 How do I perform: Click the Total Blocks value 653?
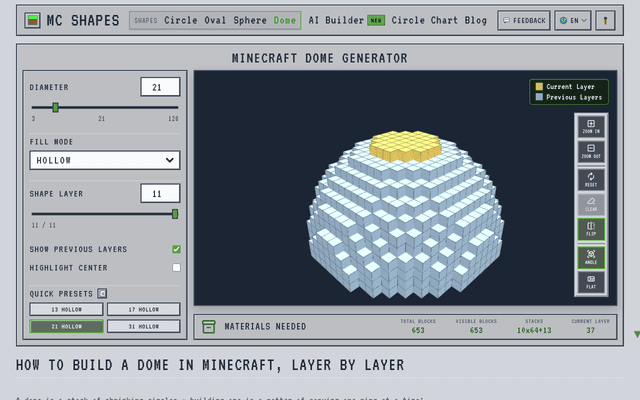pyautogui.click(x=418, y=330)
